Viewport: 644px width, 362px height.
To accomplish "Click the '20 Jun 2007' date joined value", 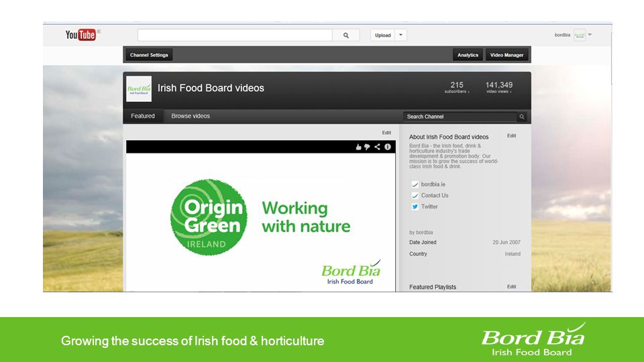I will pos(506,243).
